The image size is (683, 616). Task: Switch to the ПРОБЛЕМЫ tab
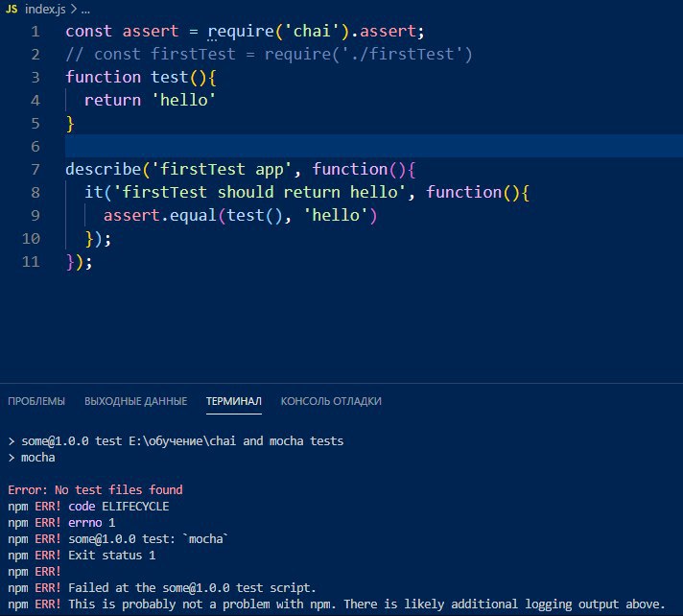36,401
